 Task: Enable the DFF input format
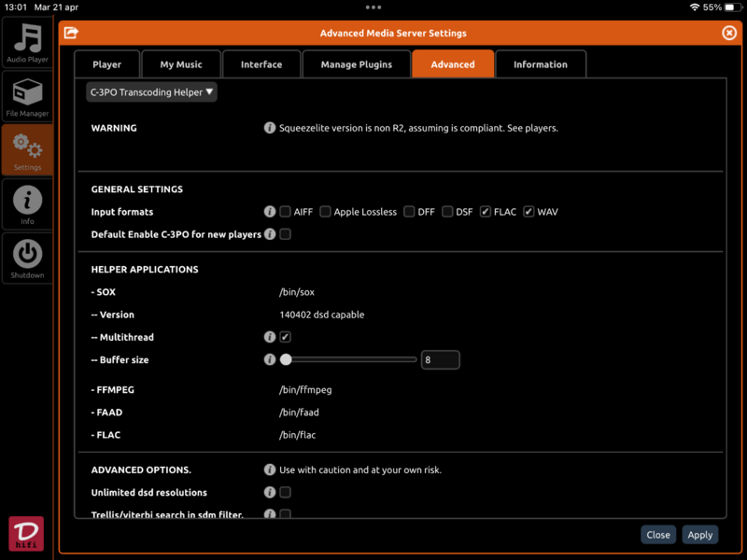(x=409, y=212)
